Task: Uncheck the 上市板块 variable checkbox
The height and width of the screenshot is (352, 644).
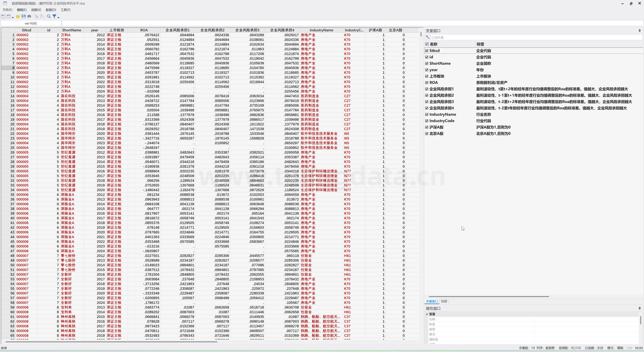Action: click(x=427, y=76)
